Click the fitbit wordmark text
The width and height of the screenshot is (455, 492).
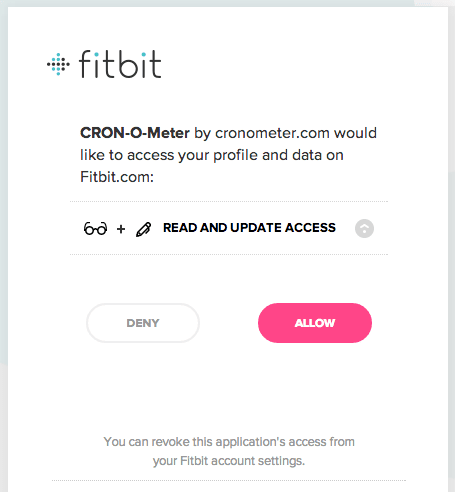[120, 64]
